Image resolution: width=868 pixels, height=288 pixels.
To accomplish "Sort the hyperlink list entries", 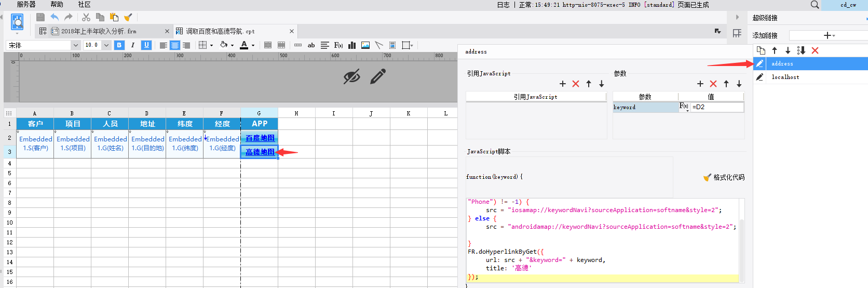I will [x=801, y=50].
